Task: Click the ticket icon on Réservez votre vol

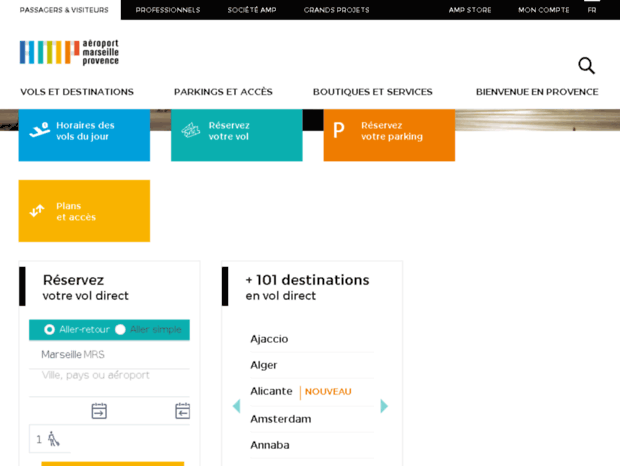Action: 191,131
